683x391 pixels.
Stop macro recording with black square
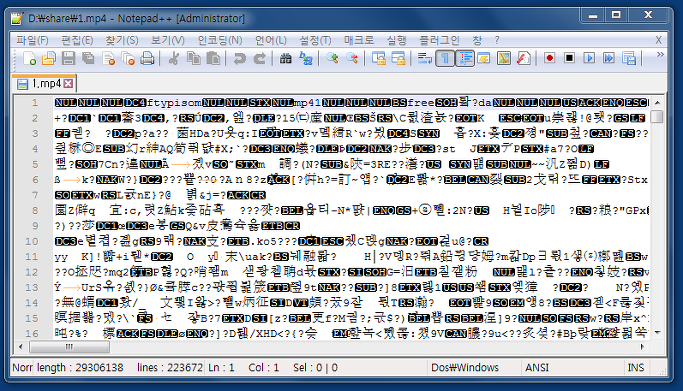(x=569, y=58)
